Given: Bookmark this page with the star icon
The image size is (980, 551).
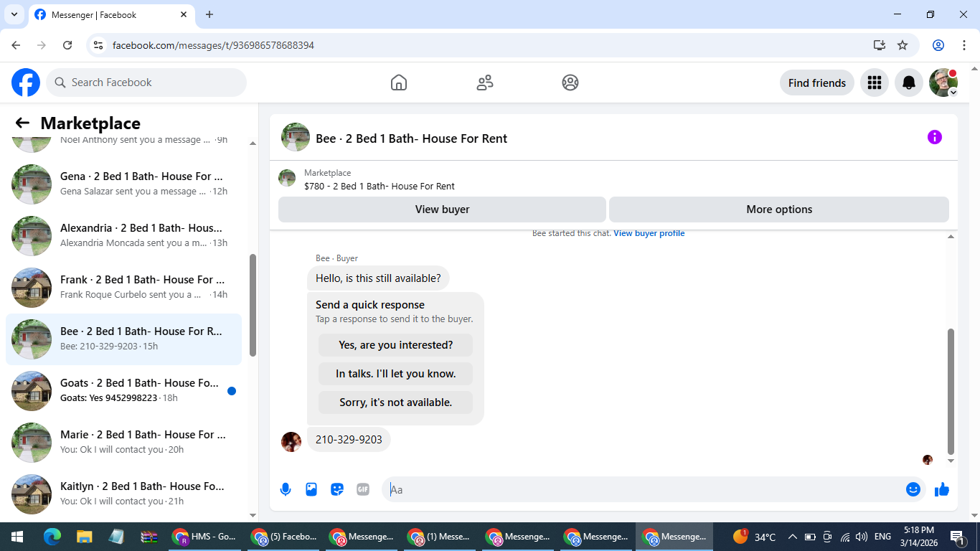Looking at the screenshot, I should pyautogui.click(x=903, y=45).
